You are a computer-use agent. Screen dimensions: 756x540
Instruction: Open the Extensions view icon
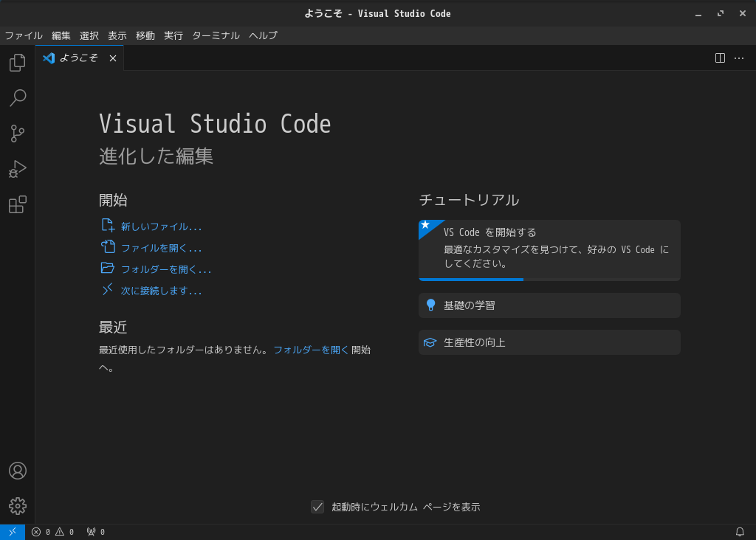pyautogui.click(x=18, y=205)
